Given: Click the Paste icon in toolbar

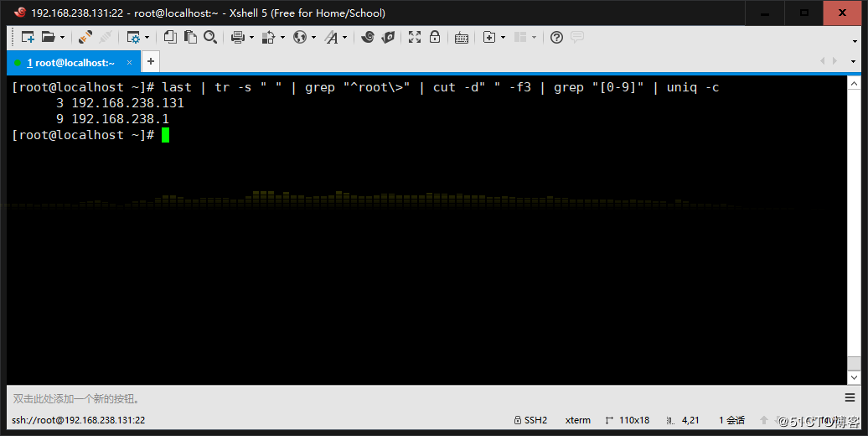Looking at the screenshot, I should click(190, 37).
